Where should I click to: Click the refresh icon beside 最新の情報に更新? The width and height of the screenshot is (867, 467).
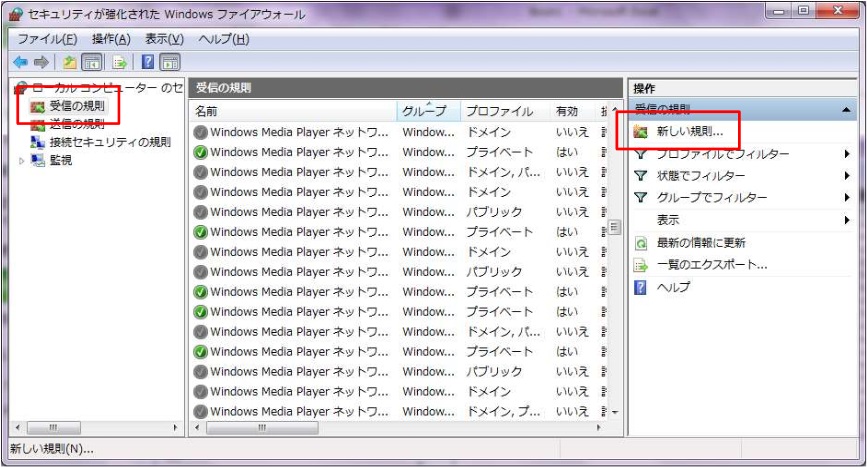[x=641, y=243]
